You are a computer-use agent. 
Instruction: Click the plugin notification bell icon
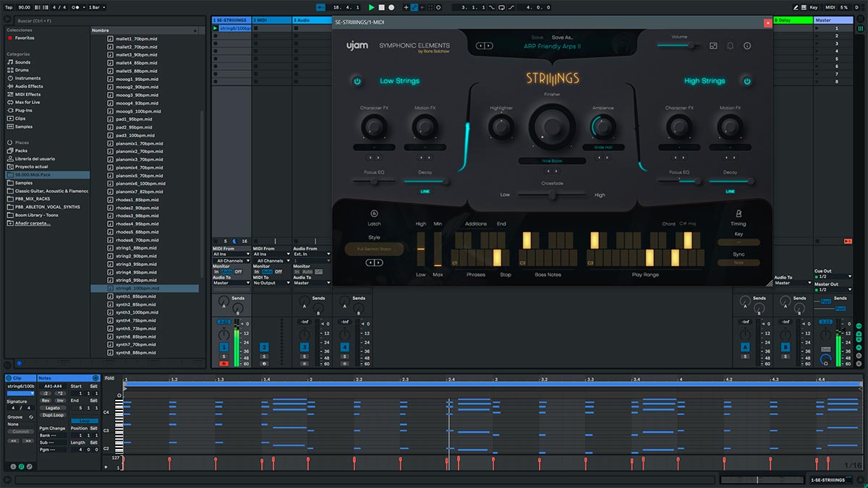point(730,46)
